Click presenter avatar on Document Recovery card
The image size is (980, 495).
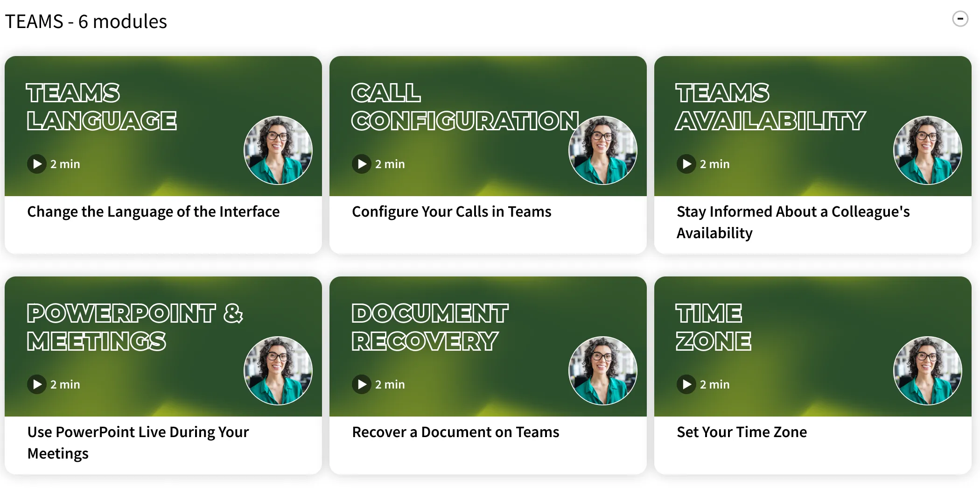point(603,371)
